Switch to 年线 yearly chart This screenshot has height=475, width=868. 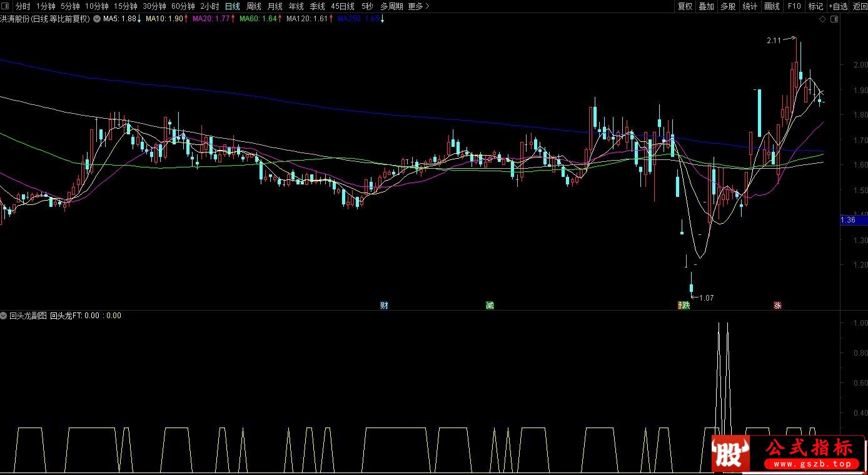[x=296, y=6]
